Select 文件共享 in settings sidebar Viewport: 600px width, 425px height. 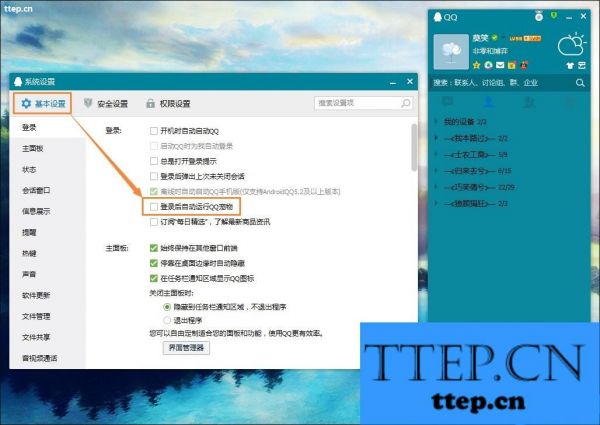pos(48,337)
